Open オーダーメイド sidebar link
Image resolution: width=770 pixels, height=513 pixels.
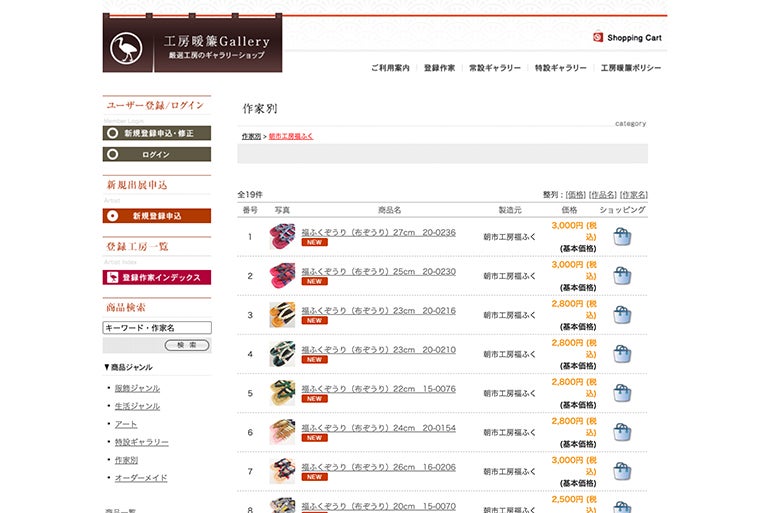tap(141, 478)
